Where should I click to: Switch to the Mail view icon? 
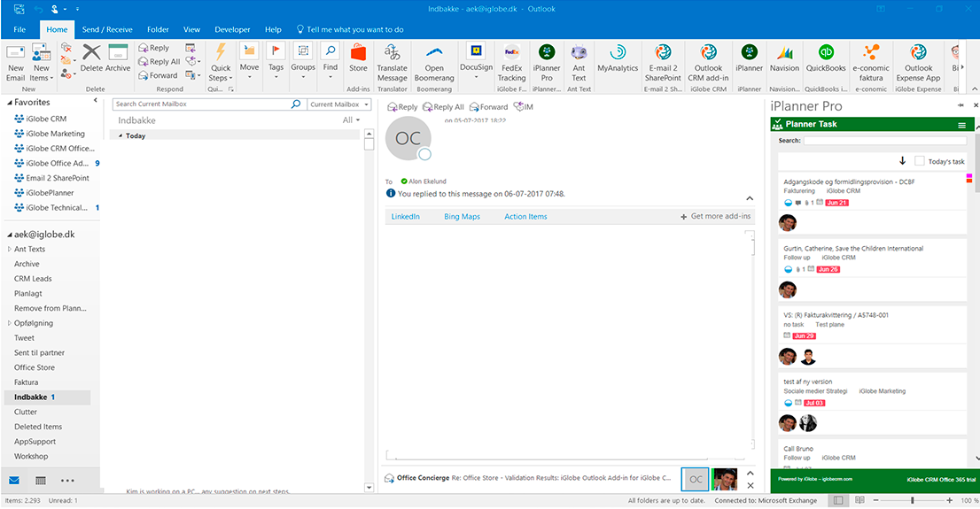[x=14, y=481]
